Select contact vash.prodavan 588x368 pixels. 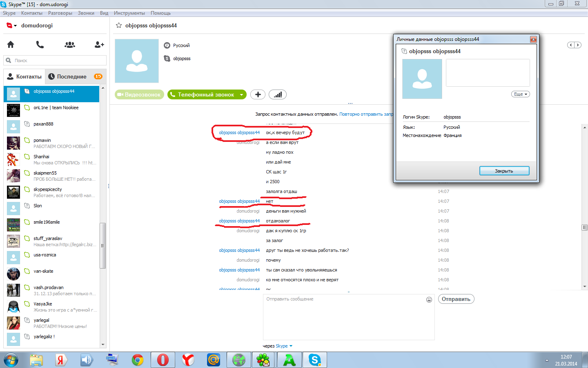click(x=51, y=290)
